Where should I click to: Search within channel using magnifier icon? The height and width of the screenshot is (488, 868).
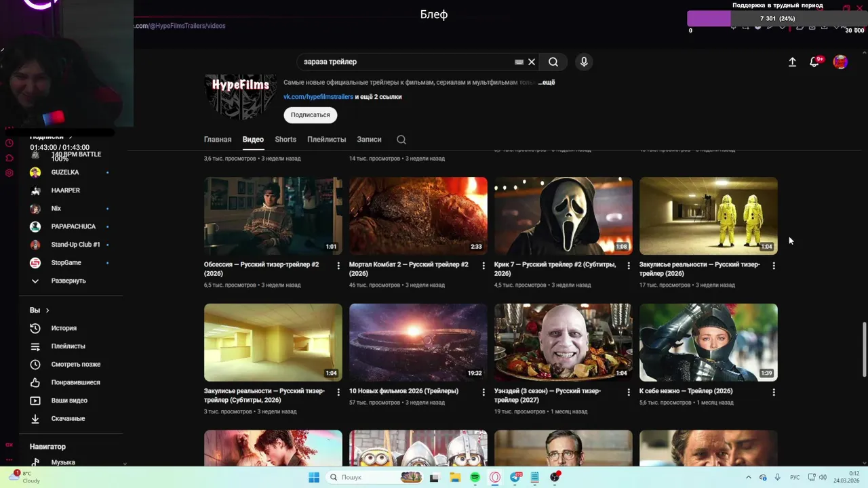(x=401, y=140)
